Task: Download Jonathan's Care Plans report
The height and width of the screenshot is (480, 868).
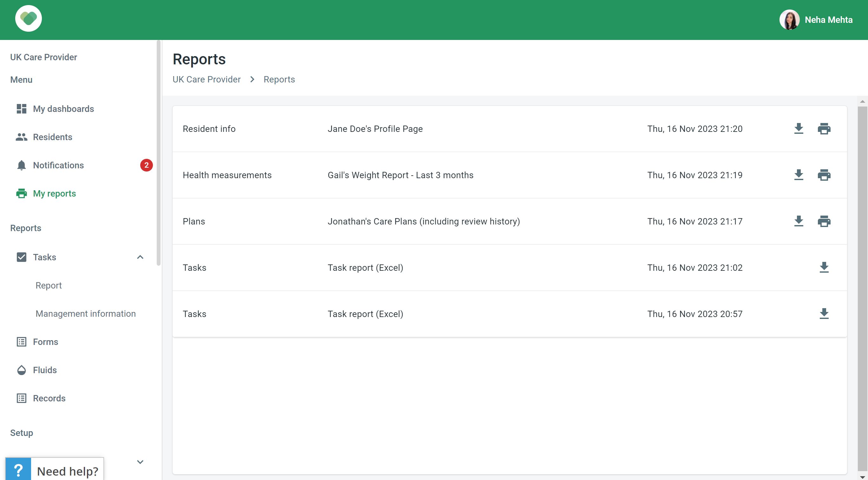Action: pos(799,221)
